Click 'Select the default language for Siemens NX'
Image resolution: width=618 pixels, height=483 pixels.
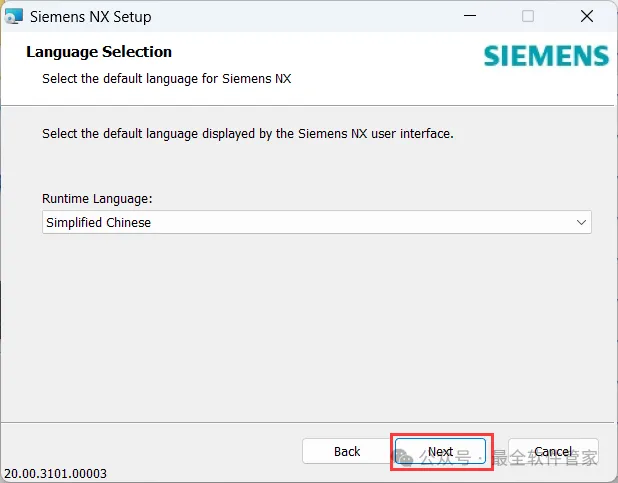click(166, 79)
